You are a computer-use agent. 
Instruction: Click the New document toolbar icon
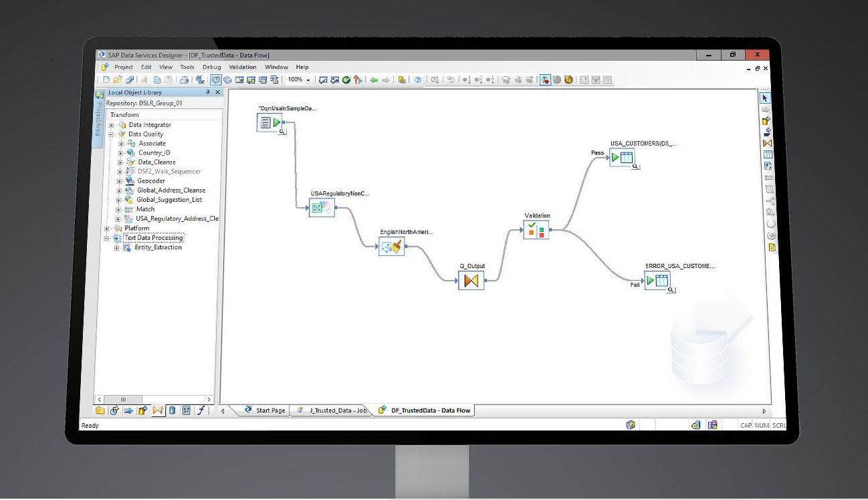tap(106, 80)
